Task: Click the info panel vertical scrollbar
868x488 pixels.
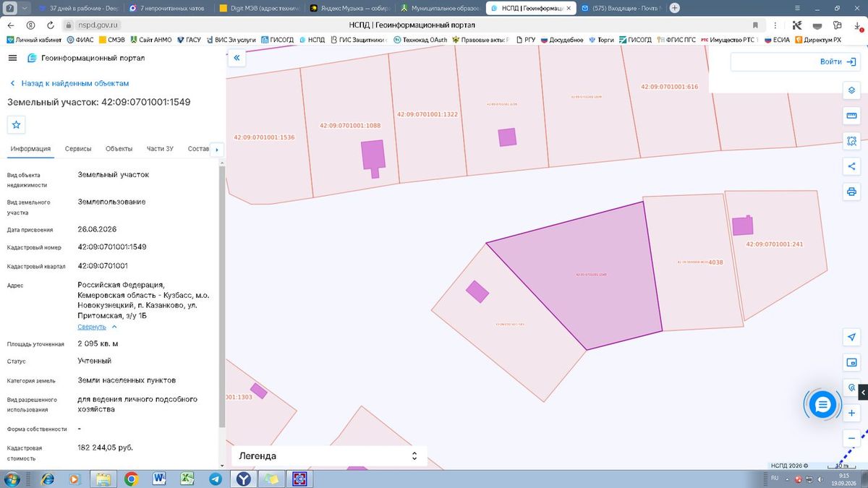Action: click(x=222, y=296)
